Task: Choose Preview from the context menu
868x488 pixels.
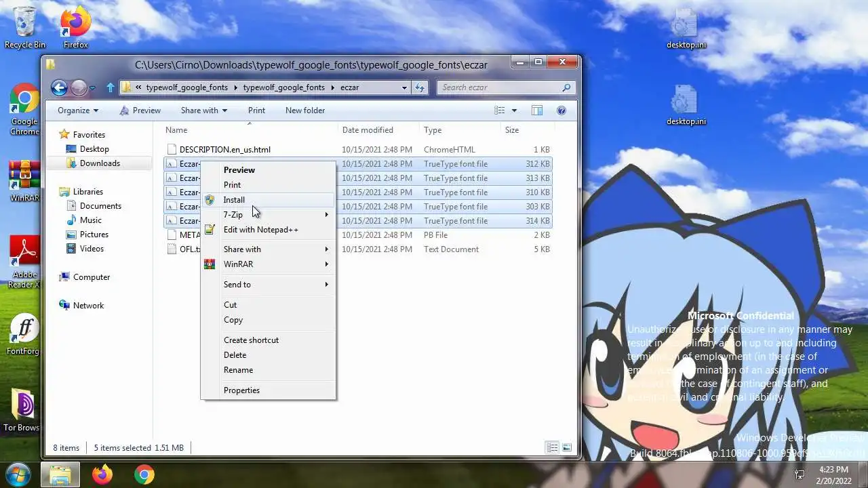Action: [x=268, y=170]
